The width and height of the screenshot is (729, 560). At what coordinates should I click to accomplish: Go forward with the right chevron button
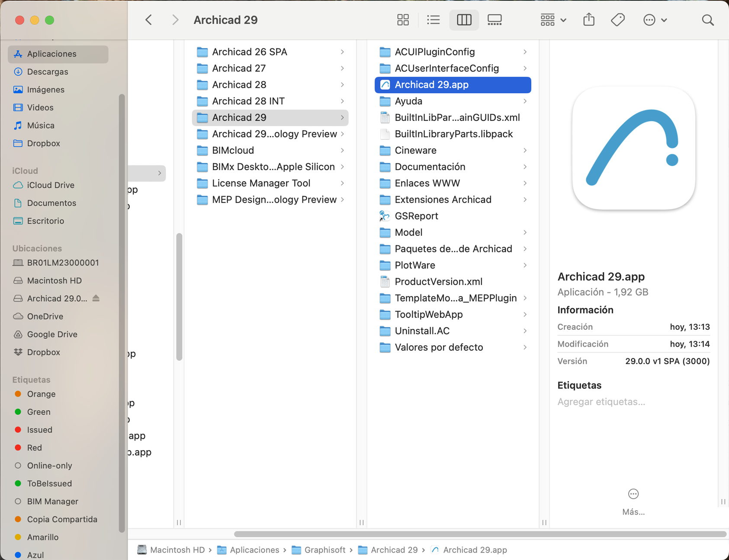(175, 20)
